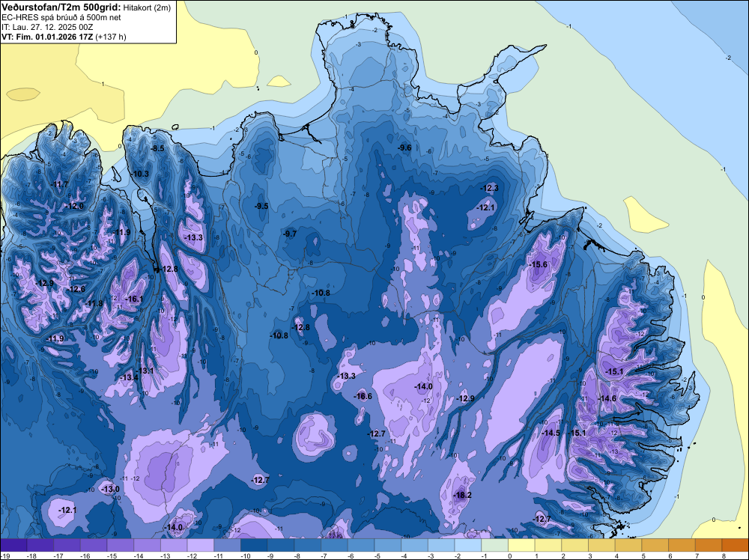Select the -12.0 temperature reading
749x560 pixels.
click(75, 206)
